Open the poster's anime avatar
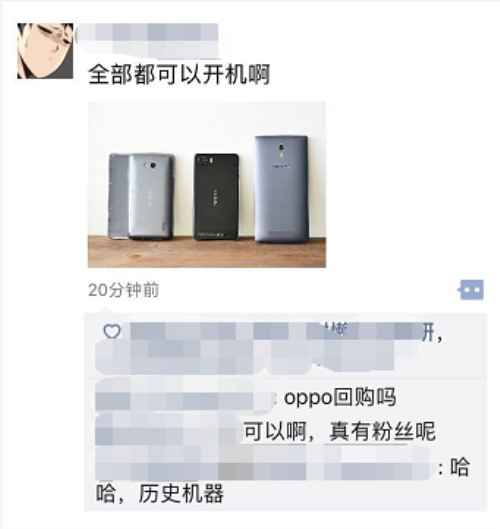Image resolution: width=500 pixels, height=529 pixels. (x=45, y=51)
